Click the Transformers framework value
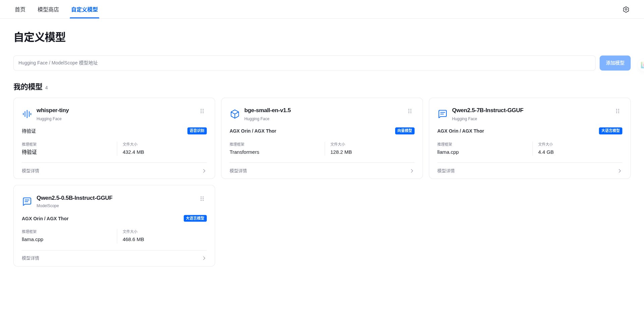 point(244,152)
